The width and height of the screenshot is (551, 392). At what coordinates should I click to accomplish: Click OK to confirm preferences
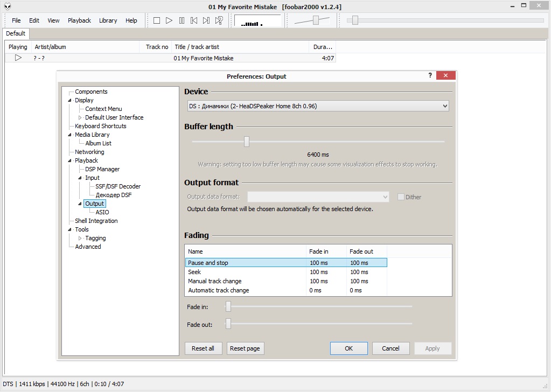pyautogui.click(x=348, y=348)
